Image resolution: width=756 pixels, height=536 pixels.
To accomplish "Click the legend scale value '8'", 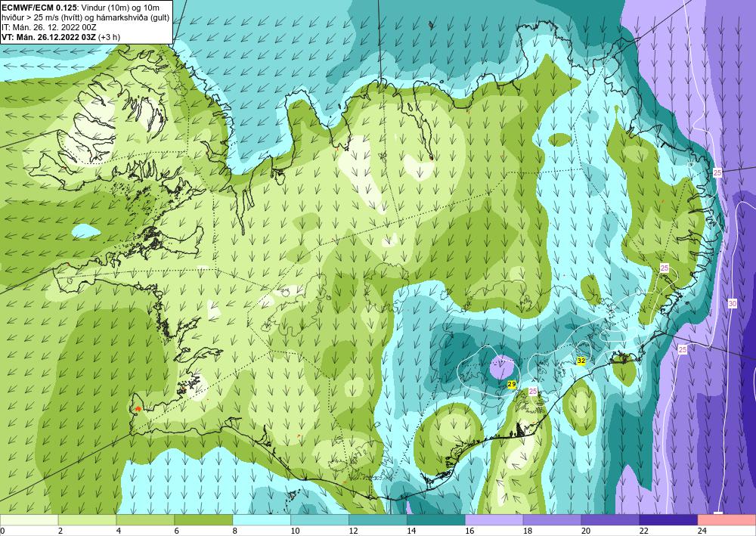I will click(x=237, y=531).
